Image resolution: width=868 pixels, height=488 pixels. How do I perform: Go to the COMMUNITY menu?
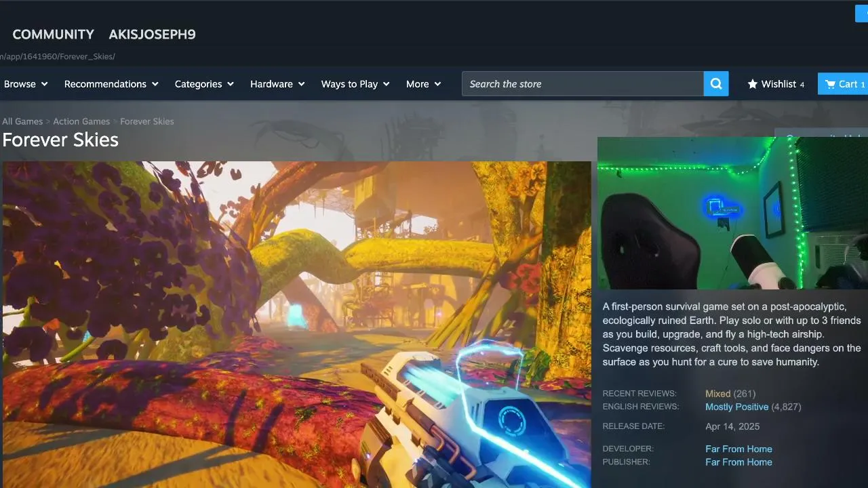(54, 35)
